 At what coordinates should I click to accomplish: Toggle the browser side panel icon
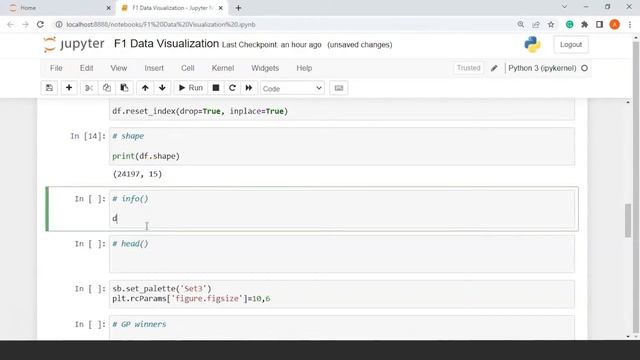coord(600,24)
